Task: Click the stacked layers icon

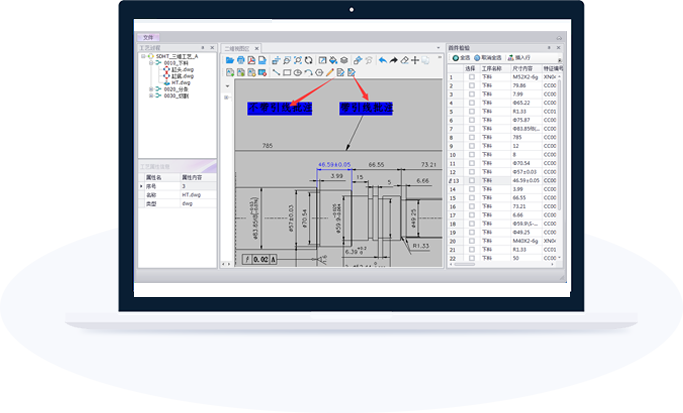Action: 344,60
